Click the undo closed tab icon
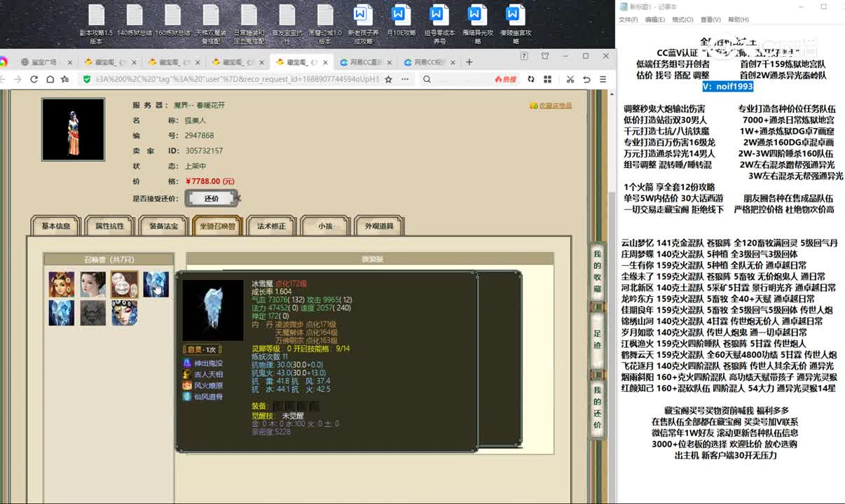Image resolution: width=845 pixels, height=504 pixels. [x=586, y=79]
